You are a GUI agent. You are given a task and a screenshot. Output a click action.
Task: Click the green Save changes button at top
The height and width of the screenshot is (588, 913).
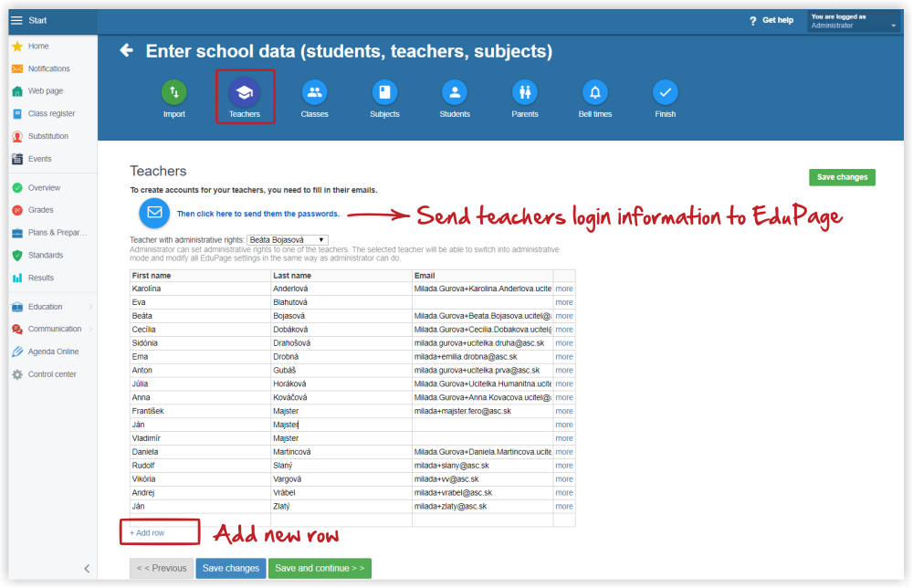point(842,177)
